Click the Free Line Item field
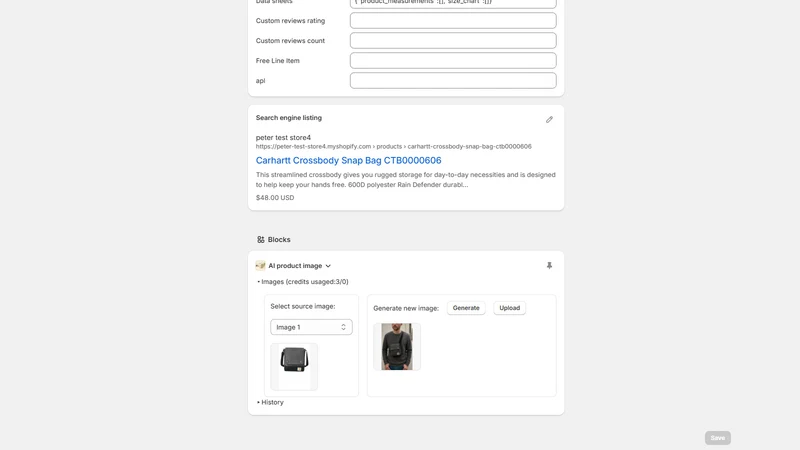This screenshot has height=450, width=800. (453, 60)
